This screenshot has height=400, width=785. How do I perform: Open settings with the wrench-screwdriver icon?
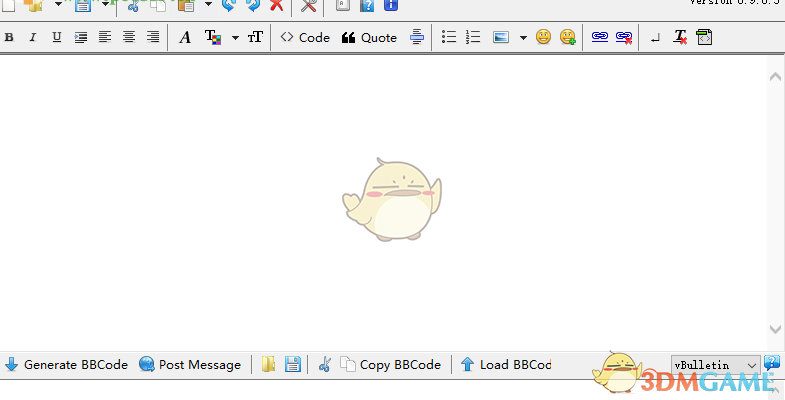tap(309, 6)
